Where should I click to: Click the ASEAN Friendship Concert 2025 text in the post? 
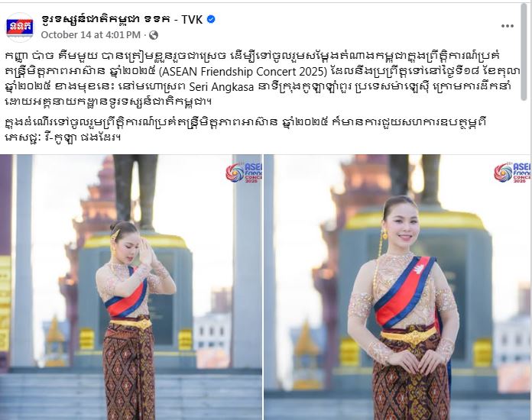pyautogui.click(x=241, y=72)
